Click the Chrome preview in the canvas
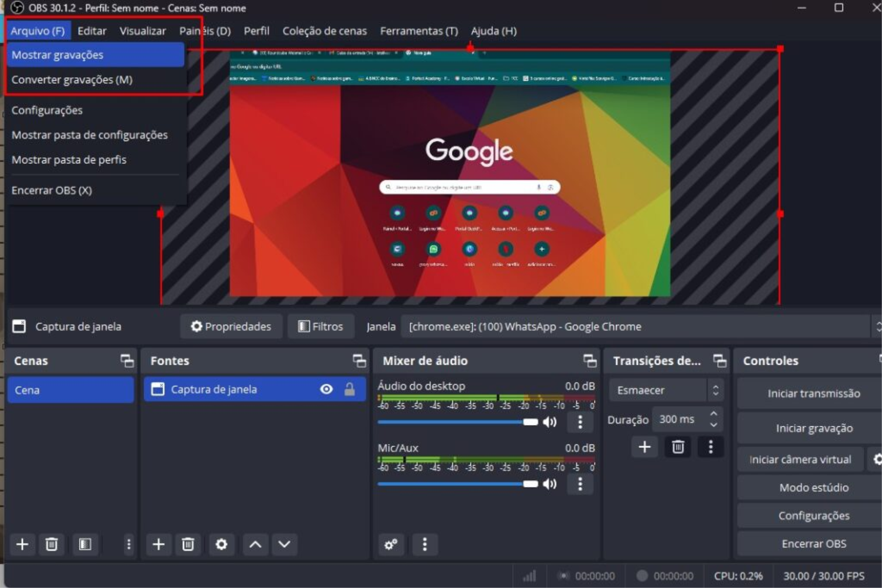Image resolution: width=882 pixels, height=588 pixels. 450,174
